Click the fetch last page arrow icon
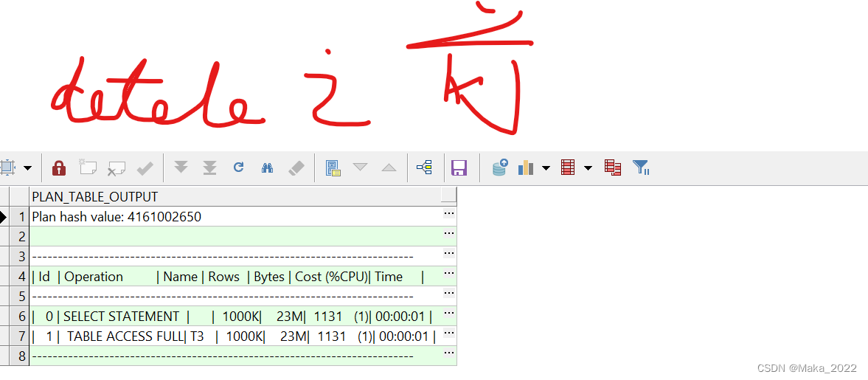Image resolution: width=868 pixels, height=380 pixels. click(x=209, y=167)
